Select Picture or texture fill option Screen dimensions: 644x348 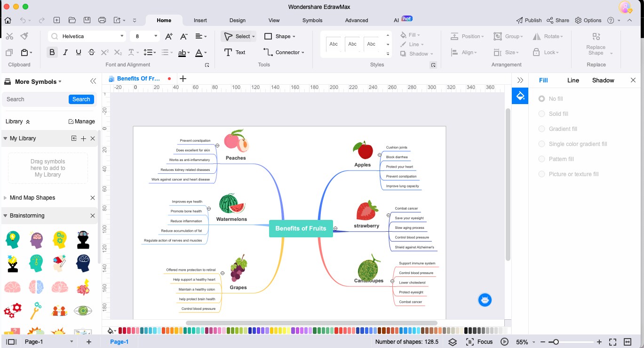tap(541, 174)
